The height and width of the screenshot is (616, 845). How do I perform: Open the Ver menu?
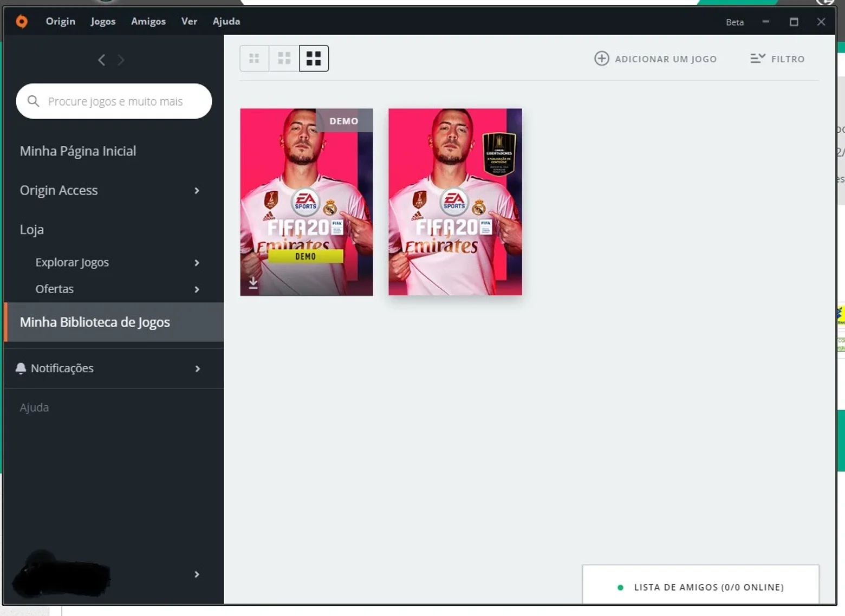point(189,21)
